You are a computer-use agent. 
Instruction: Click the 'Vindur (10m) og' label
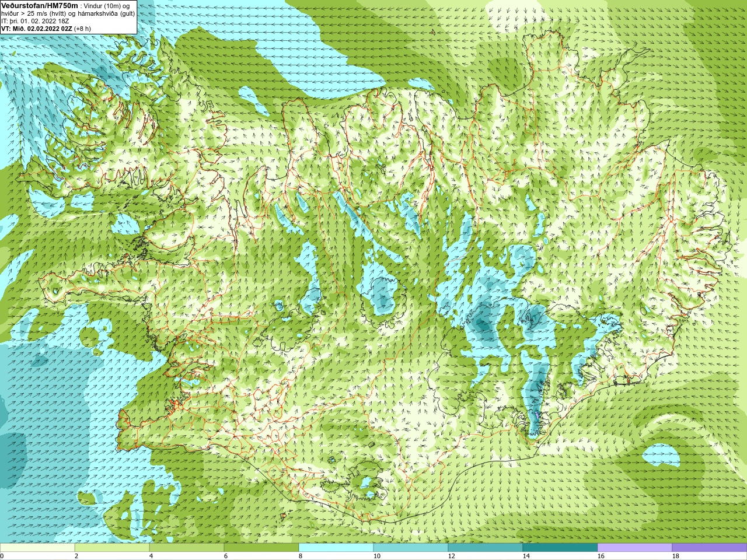107,6
